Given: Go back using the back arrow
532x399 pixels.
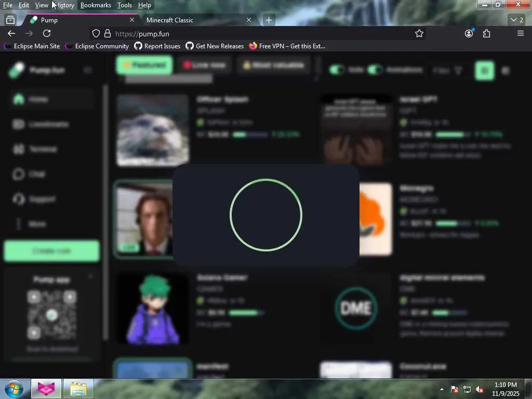Looking at the screenshot, I should [11, 33].
